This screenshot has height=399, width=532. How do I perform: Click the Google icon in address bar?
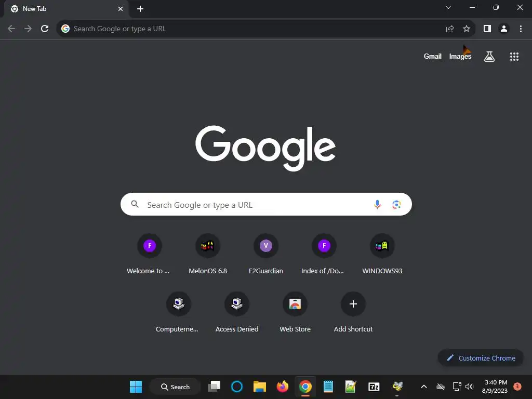click(x=65, y=29)
